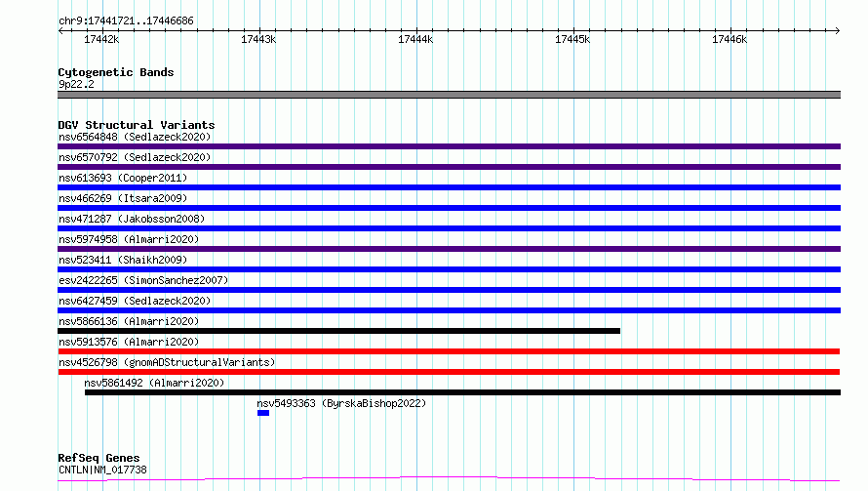This screenshot has height=491, width=868.
Task: Select the black bar under nsv5866136
Action: point(338,331)
